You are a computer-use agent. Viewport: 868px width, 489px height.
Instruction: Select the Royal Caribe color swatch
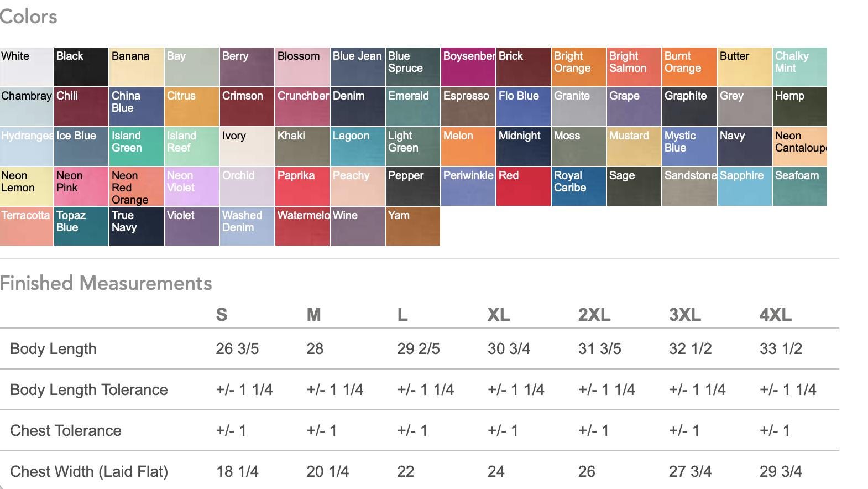[578, 186]
